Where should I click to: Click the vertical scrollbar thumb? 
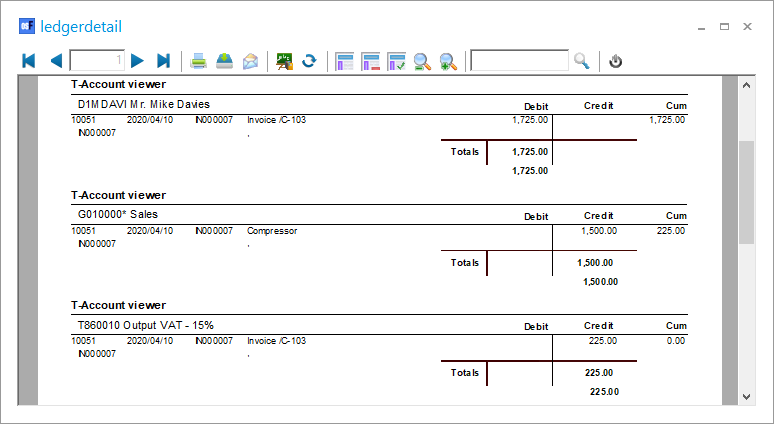746,192
